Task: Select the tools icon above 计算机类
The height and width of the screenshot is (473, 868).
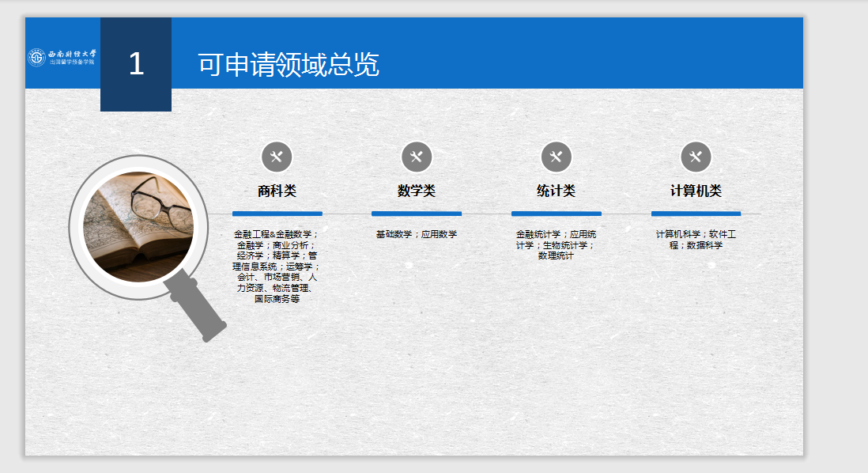Action: tap(696, 157)
